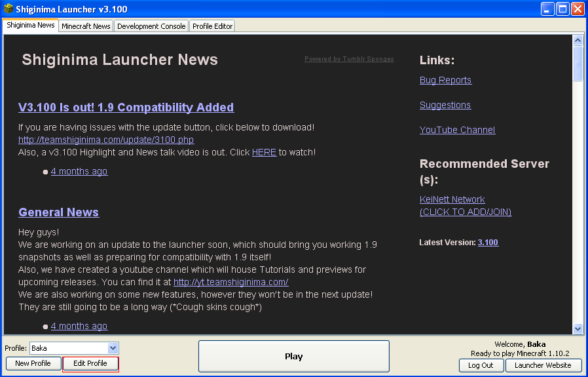
Task: Log Out of the launcher
Action: [x=481, y=365]
